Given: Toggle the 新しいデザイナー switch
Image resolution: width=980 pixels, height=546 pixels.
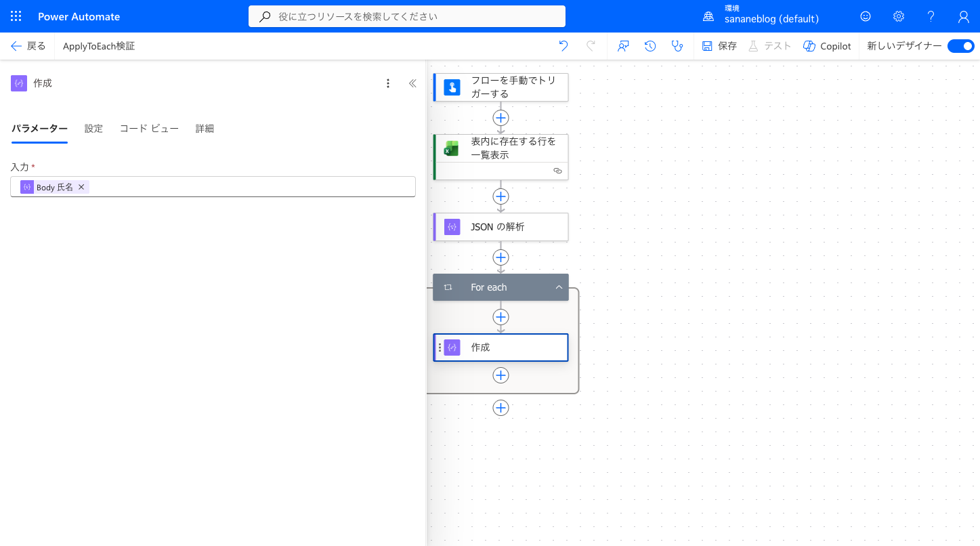Looking at the screenshot, I should 960,46.
